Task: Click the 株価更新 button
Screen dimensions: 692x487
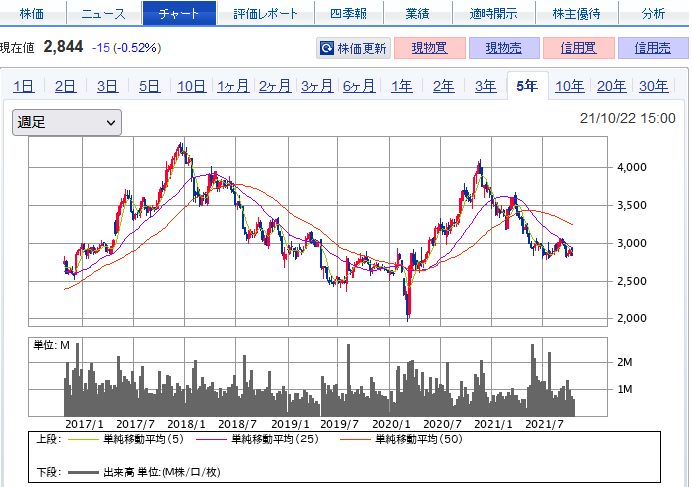Action: (x=354, y=48)
